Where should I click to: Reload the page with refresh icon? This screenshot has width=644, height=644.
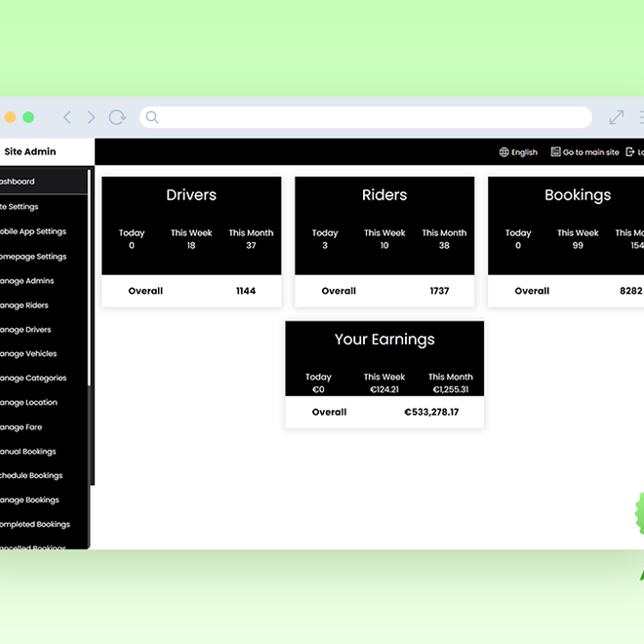pyautogui.click(x=117, y=117)
